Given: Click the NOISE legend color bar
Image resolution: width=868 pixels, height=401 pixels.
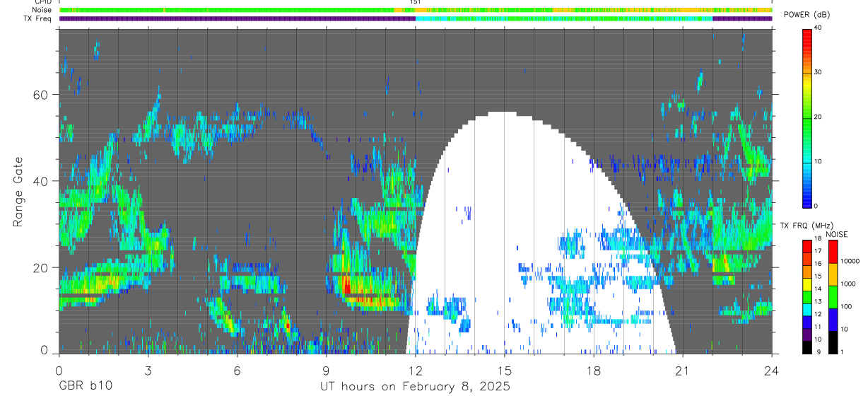Looking at the screenshot, I should pos(833,297).
